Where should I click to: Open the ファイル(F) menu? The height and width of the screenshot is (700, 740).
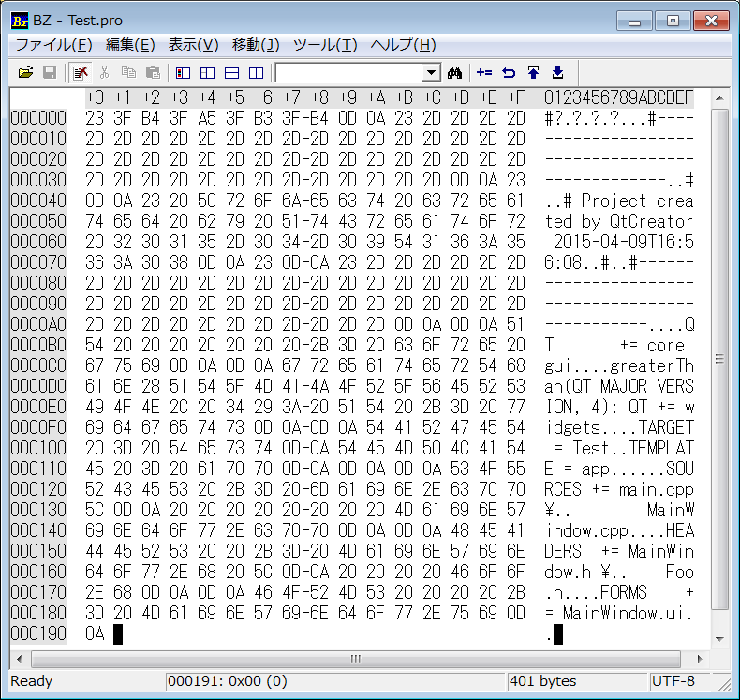(x=53, y=45)
